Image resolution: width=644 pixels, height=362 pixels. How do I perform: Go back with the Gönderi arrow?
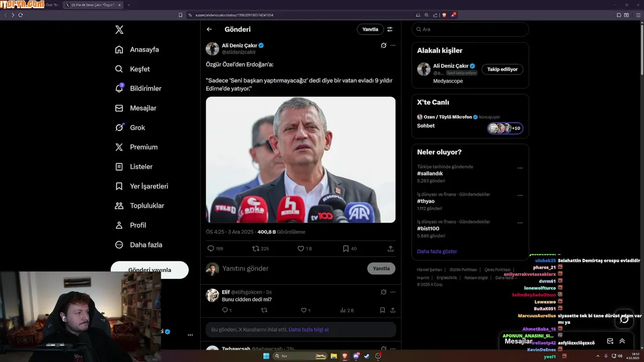tap(209, 29)
